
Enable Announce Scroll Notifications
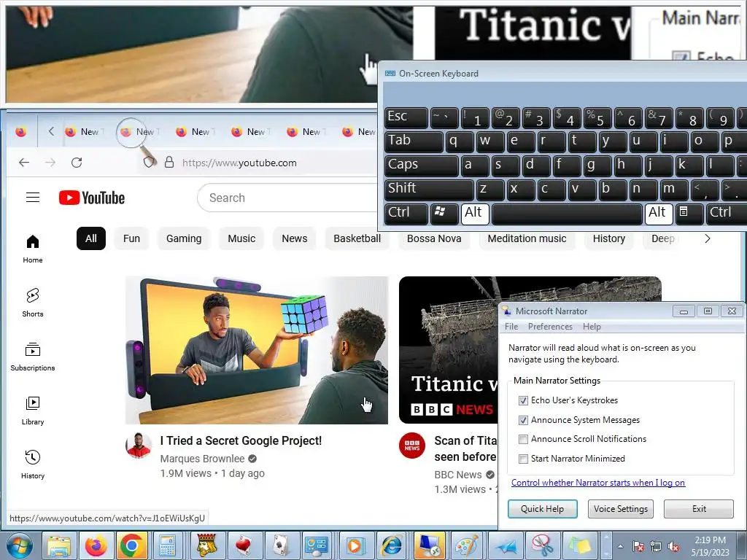coord(523,439)
